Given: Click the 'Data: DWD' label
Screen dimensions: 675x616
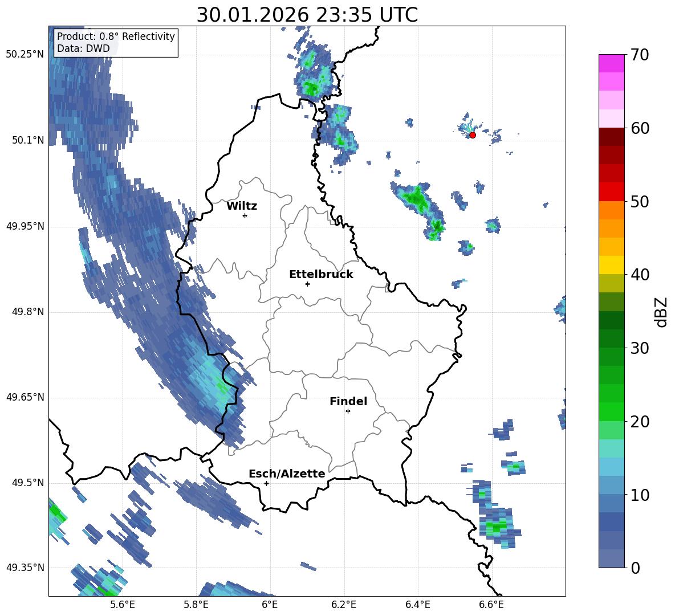Looking at the screenshot, I should point(83,48).
